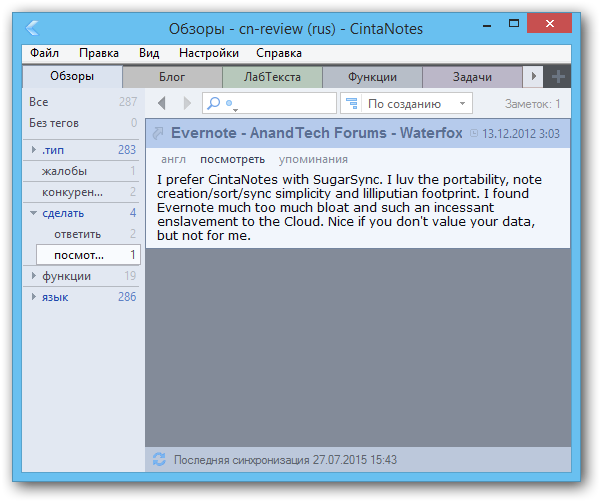This screenshot has width=601, height=502.
Task: Select the язык tag
Action: point(55,297)
